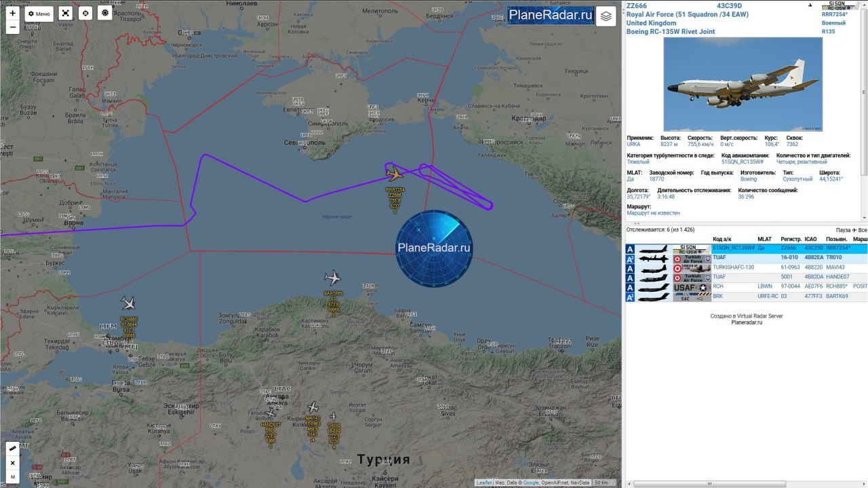Click the Маршрут не известен route text
Viewport: 868px width, 488px height.
(x=654, y=213)
